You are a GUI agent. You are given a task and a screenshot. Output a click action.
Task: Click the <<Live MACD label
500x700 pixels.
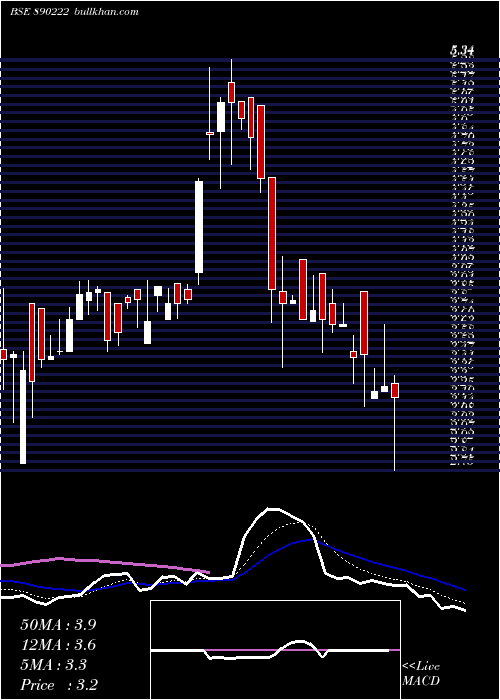coord(421,674)
